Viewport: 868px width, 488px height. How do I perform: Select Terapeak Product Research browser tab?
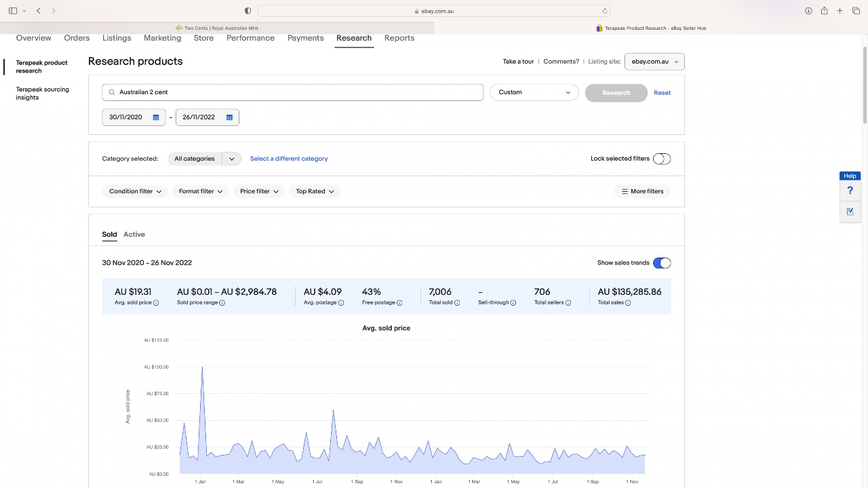[651, 28]
